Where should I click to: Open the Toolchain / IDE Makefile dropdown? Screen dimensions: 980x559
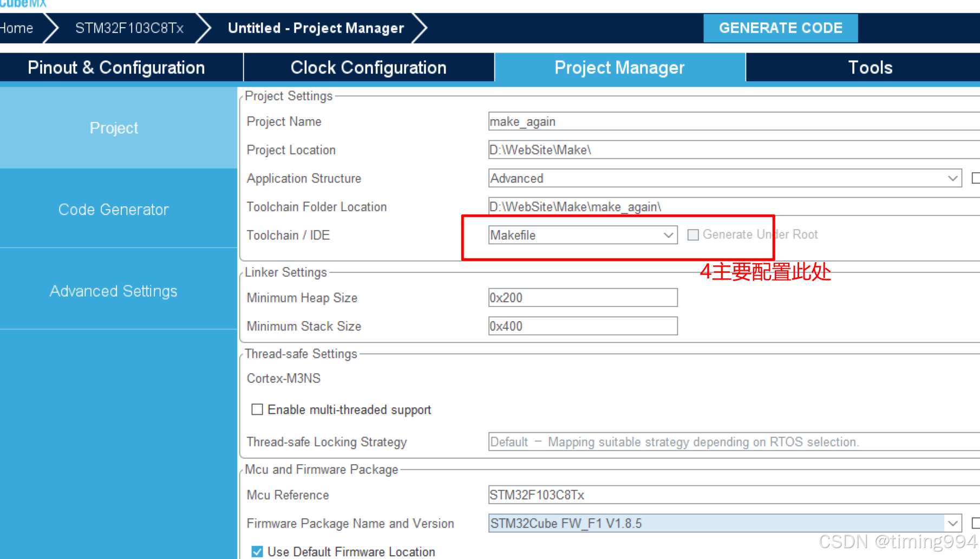[583, 235]
